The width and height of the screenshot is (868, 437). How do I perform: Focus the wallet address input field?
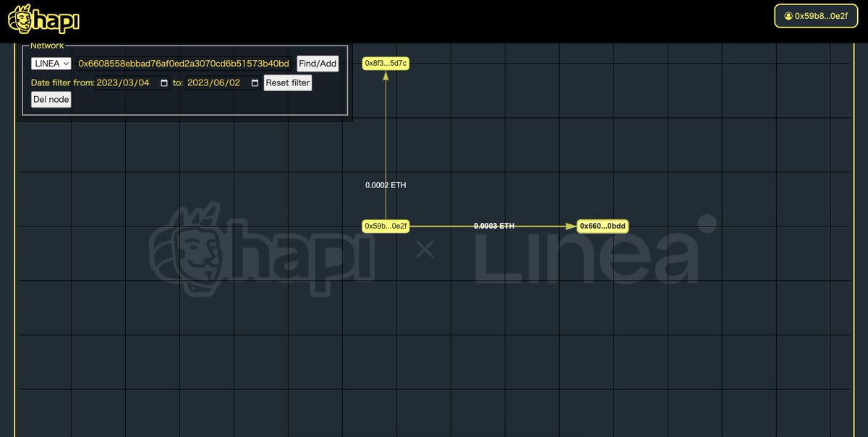[184, 64]
